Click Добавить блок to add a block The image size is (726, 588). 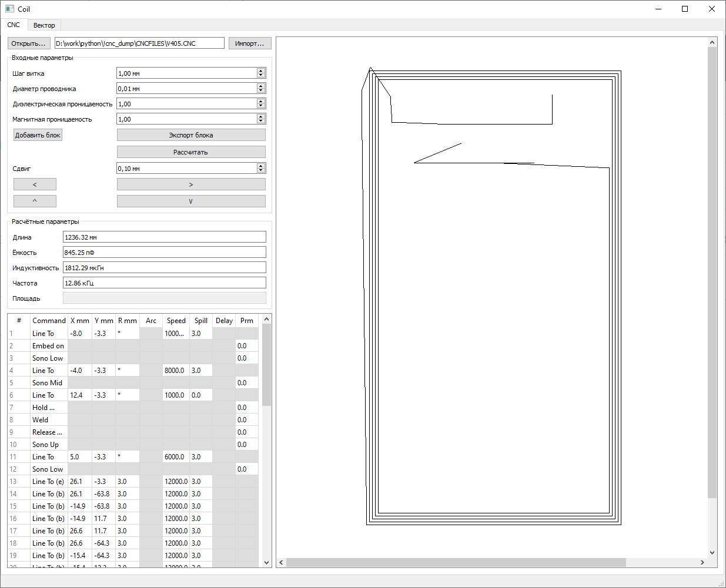37,135
